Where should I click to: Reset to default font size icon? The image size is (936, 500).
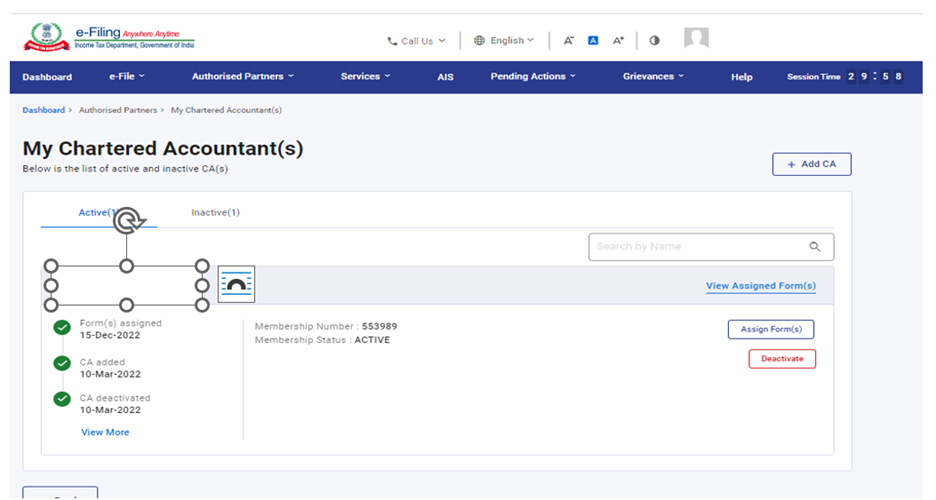pyautogui.click(x=593, y=41)
